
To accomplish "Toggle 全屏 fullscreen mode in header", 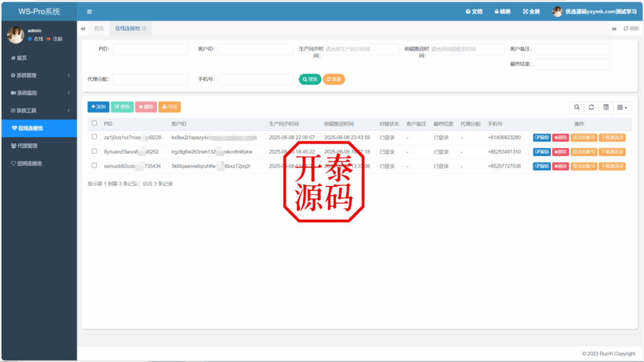I will pyautogui.click(x=531, y=11).
